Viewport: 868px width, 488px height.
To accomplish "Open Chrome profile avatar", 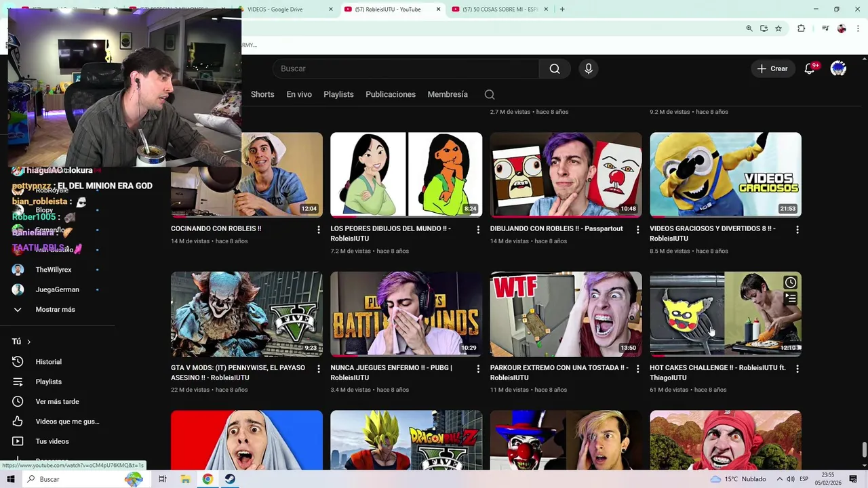I will pyautogui.click(x=842, y=28).
